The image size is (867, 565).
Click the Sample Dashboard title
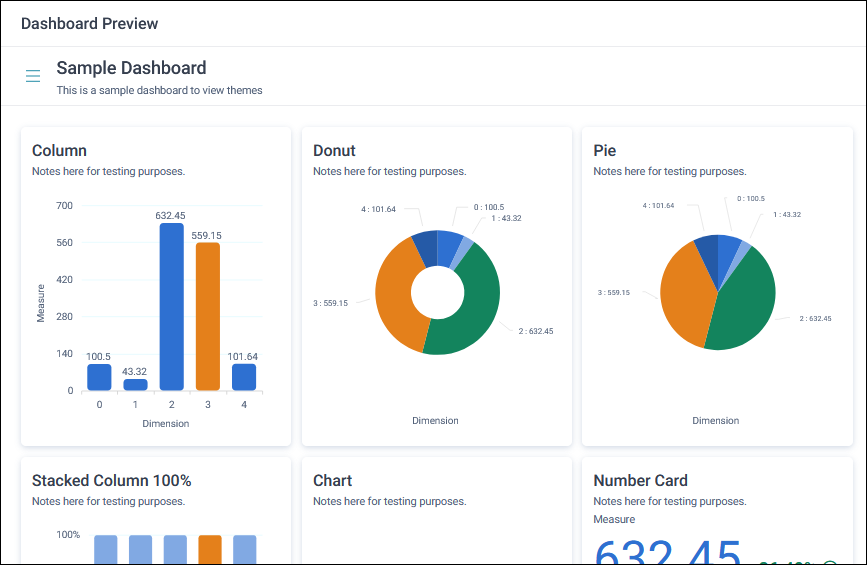click(131, 68)
